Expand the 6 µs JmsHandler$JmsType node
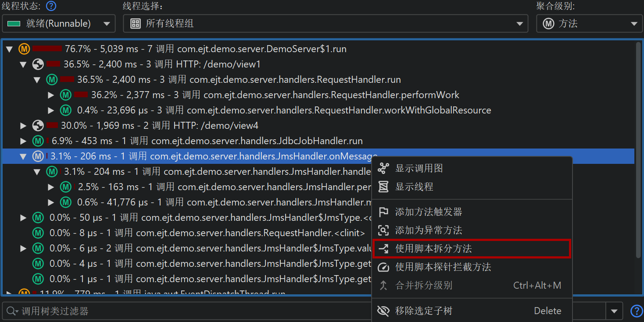Viewport: 644px width, 322px height. click(23, 248)
